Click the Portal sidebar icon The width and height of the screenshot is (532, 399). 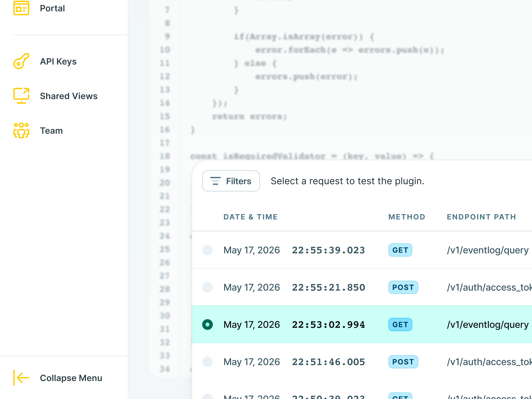[x=21, y=8]
